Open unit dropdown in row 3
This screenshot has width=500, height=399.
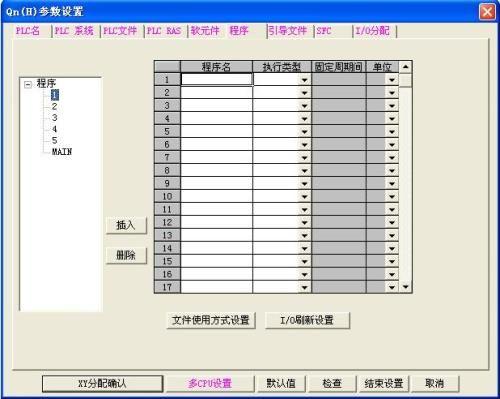pyautogui.click(x=392, y=106)
